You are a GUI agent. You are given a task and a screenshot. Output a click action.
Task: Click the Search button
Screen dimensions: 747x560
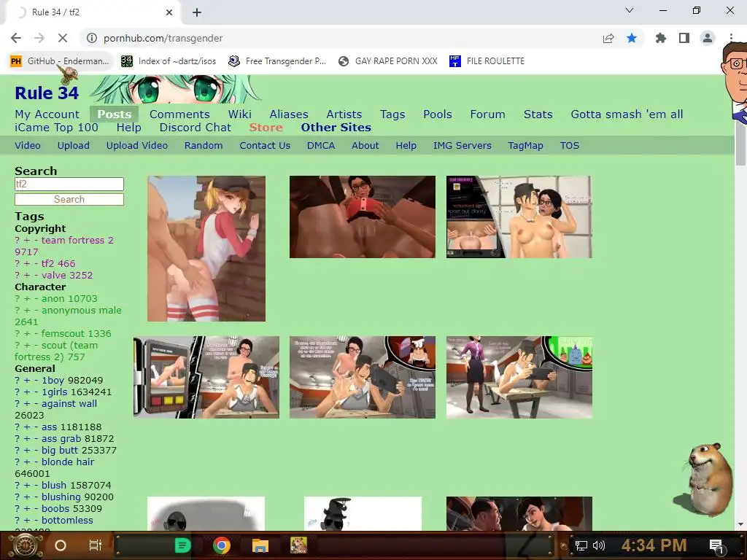[x=69, y=199]
